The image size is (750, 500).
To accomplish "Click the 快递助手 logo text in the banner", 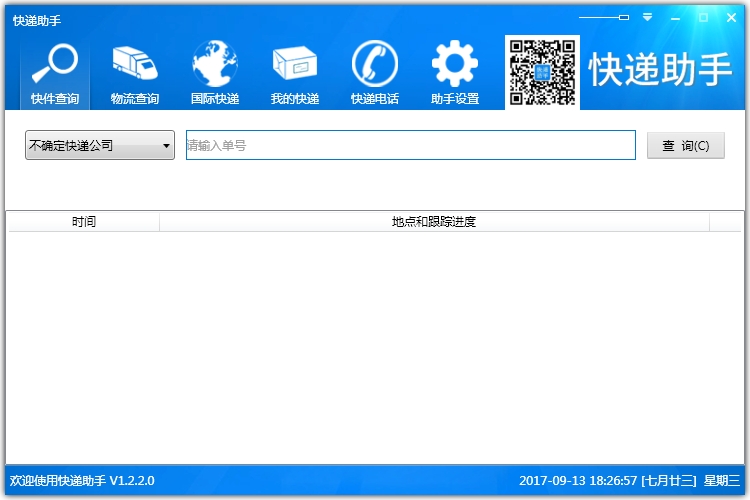I will tap(661, 70).
